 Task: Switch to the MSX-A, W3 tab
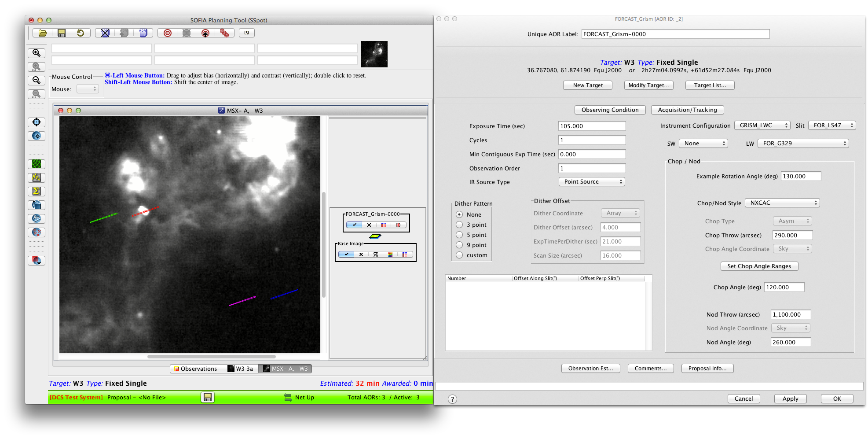[x=285, y=369]
